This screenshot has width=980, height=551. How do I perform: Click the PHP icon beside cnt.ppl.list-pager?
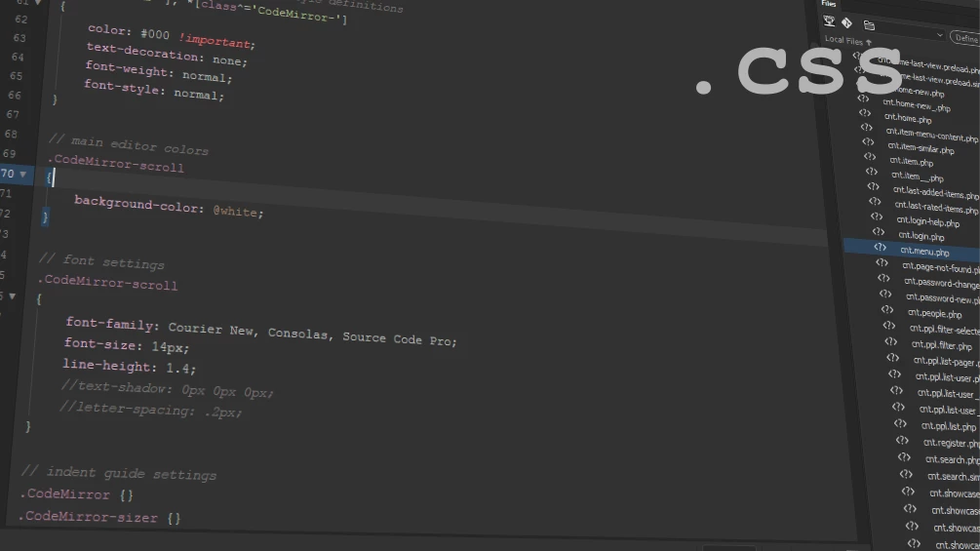893,358
